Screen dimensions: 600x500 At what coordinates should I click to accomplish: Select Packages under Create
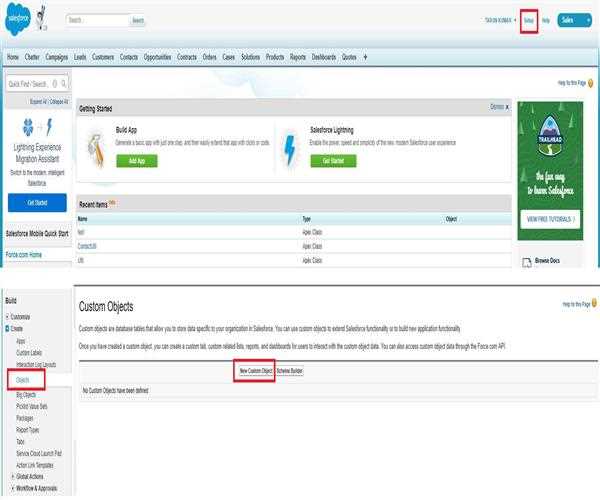click(25, 418)
